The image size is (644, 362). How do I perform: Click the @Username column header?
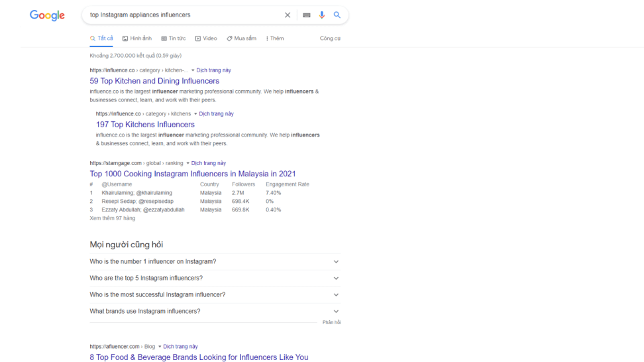pos(117,184)
